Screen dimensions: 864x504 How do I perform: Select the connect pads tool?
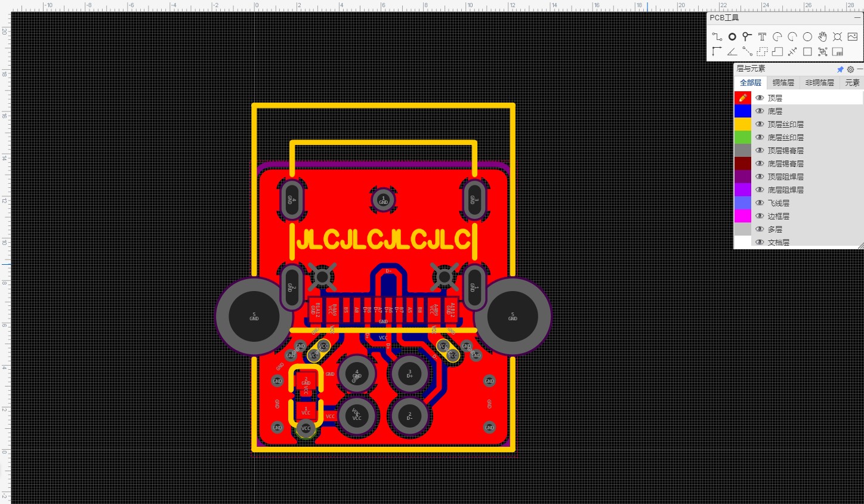(x=747, y=51)
